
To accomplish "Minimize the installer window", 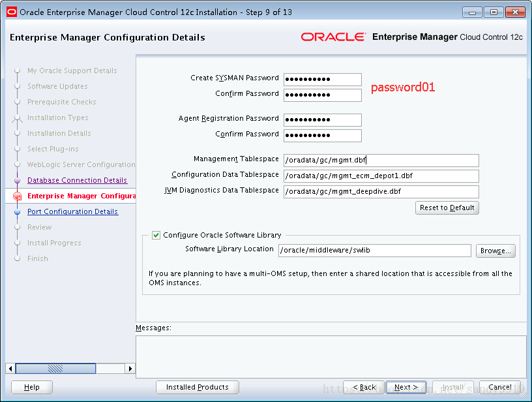I will tap(472, 12).
